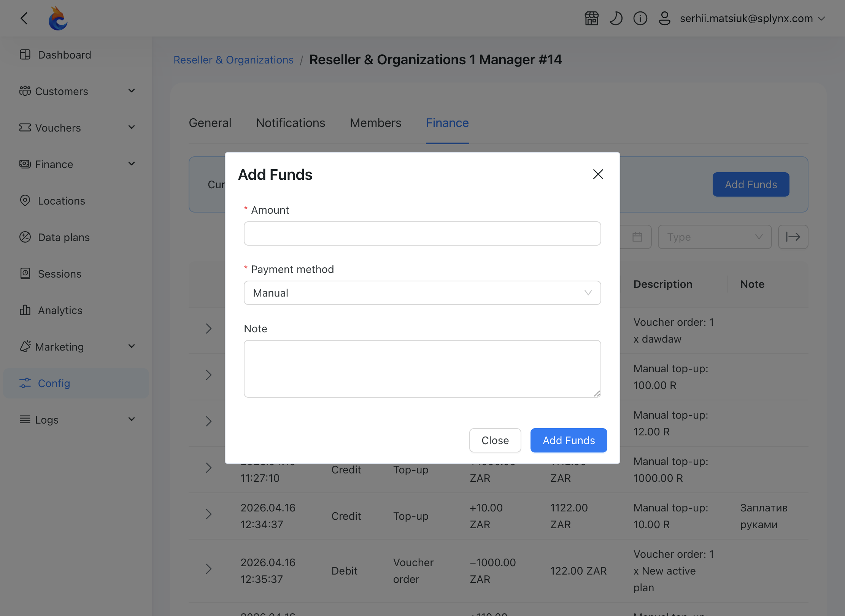Click the Analytics bar chart icon
845x616 pixels.
(x=25, y=310)
